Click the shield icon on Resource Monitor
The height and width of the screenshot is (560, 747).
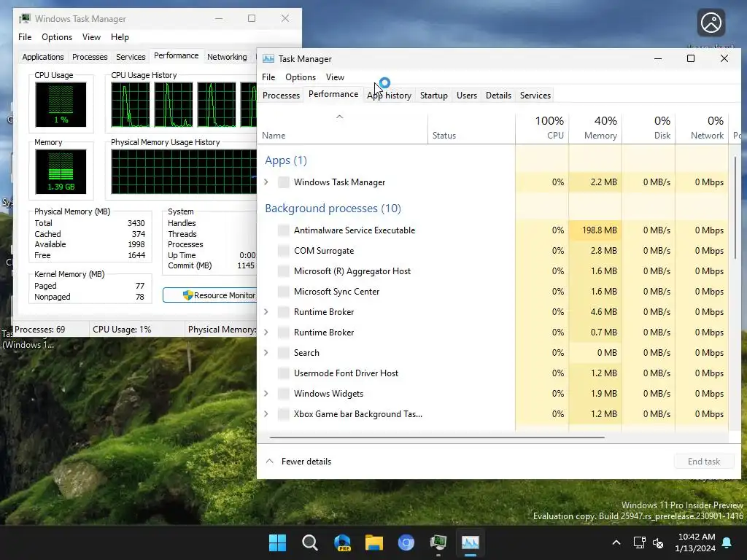pos(187,295)
